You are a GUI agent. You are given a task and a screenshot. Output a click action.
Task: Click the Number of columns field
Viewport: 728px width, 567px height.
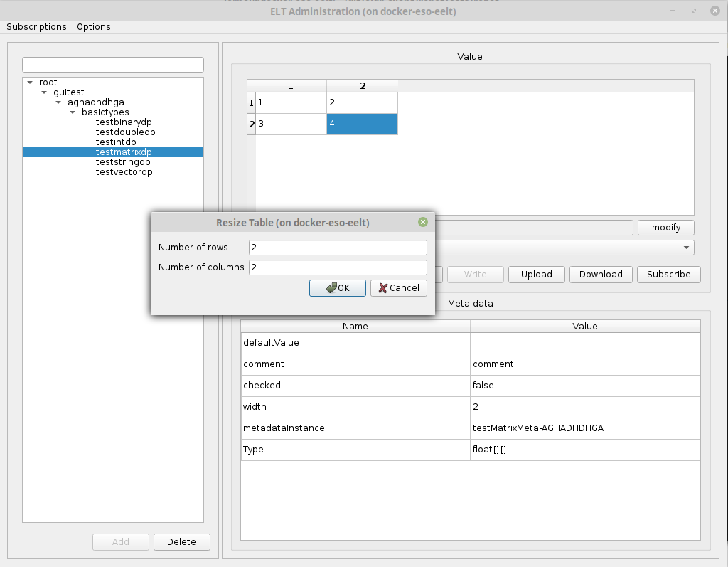coord(338,267)
